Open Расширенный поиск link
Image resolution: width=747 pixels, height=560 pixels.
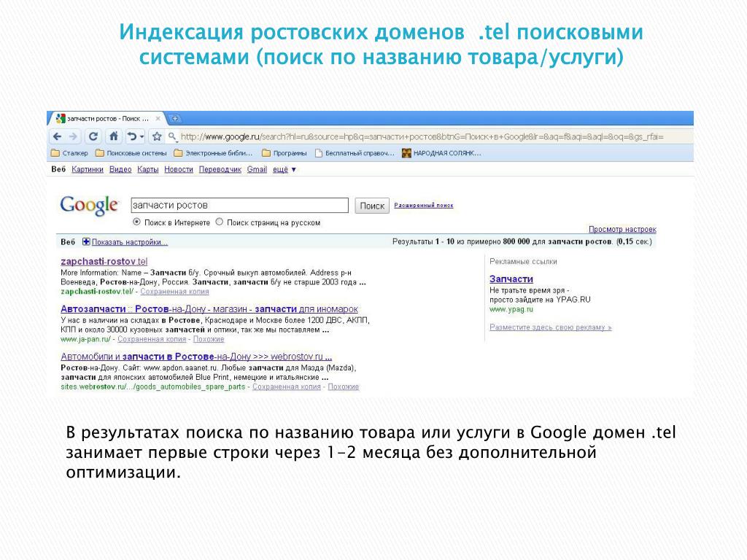(424, 205)
